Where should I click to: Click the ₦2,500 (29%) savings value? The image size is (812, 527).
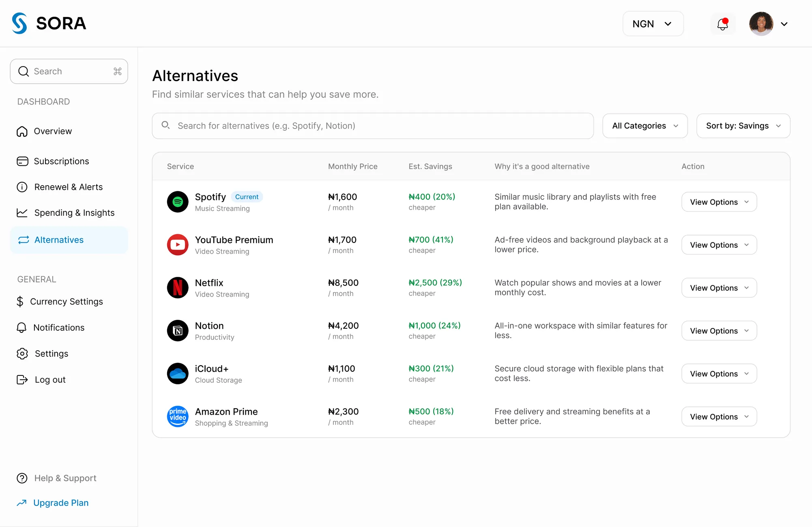click(x=435, y=283)
